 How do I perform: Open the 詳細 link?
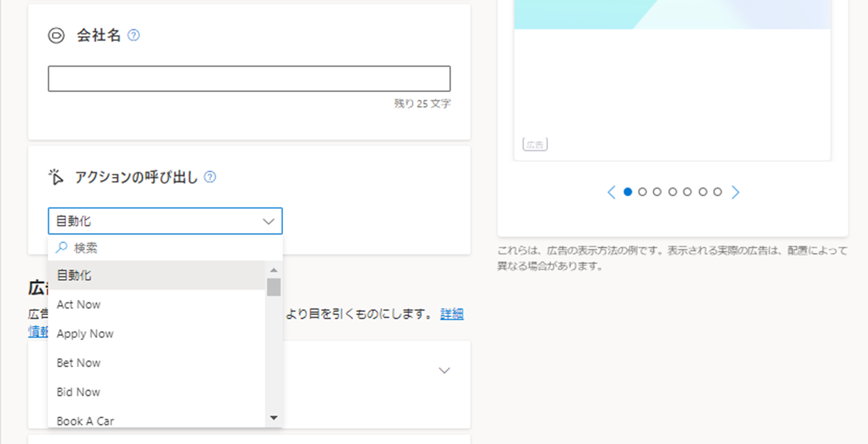pyautogui.click(x=451, y=314)
